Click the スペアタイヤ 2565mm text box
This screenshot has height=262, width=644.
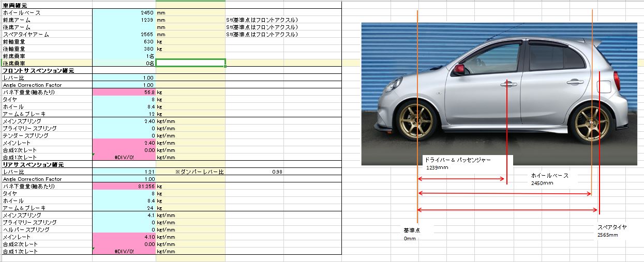(615, 230)
